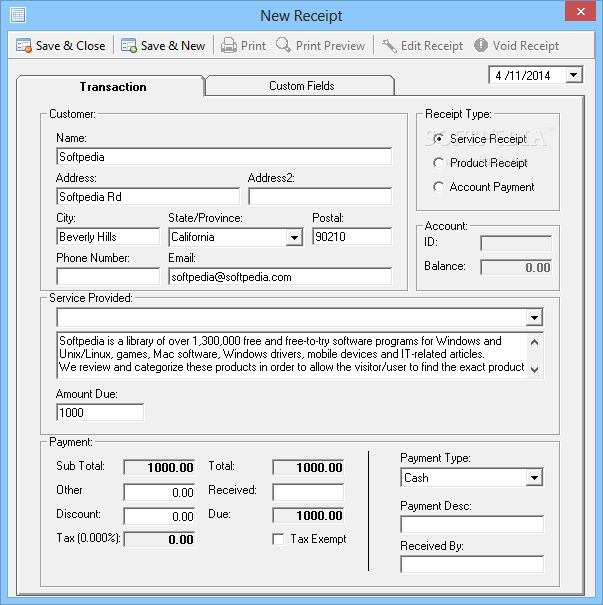The image size is (603, 605).
Task: Click the Void Receipt button text
Action: coord(526,46)
